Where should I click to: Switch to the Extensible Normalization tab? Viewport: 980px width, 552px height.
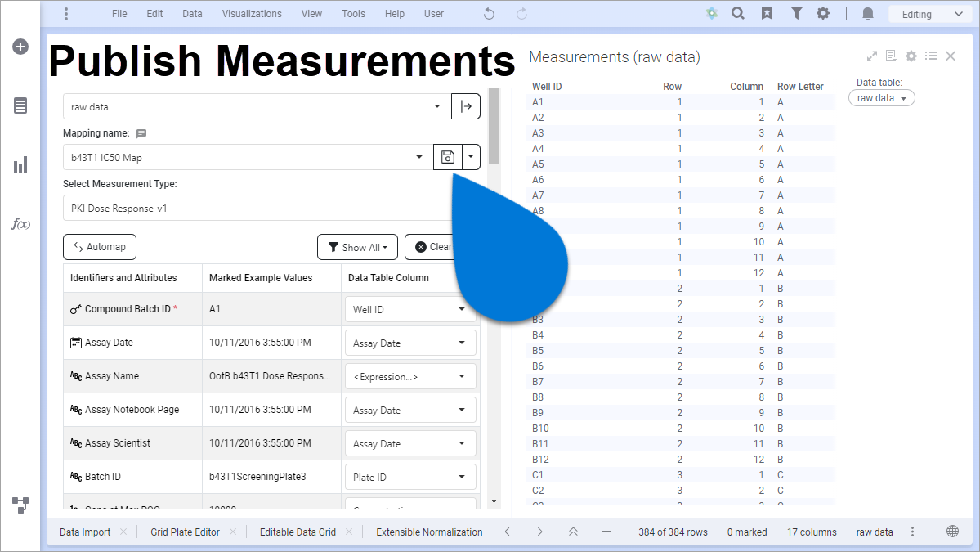(x=429, y=532)
